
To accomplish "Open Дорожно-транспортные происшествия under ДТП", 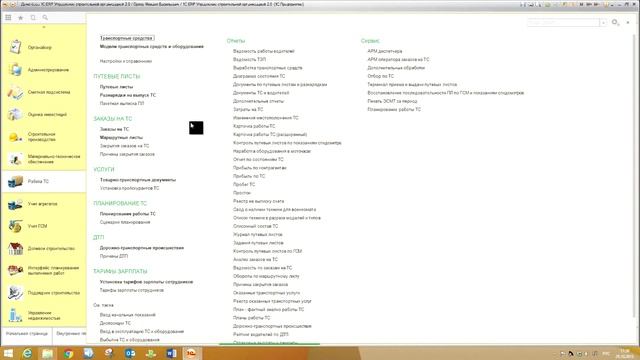I will tap(142, 248).
